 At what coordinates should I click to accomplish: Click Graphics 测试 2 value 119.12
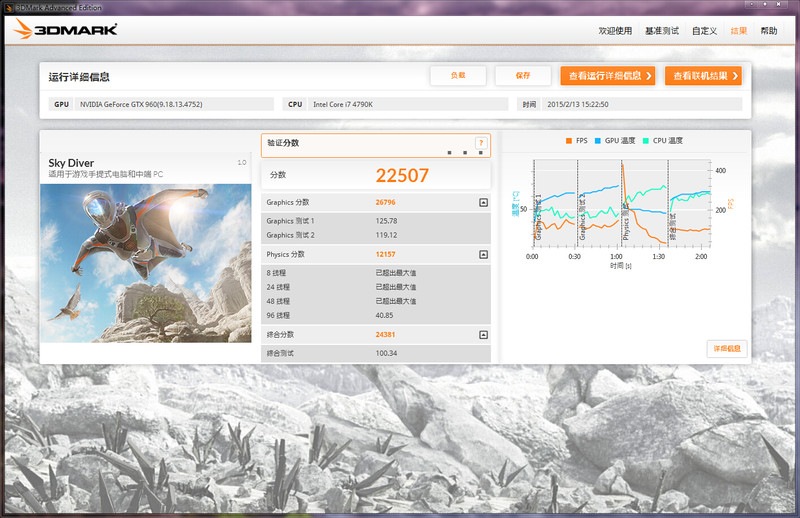[x=386, y=235]
